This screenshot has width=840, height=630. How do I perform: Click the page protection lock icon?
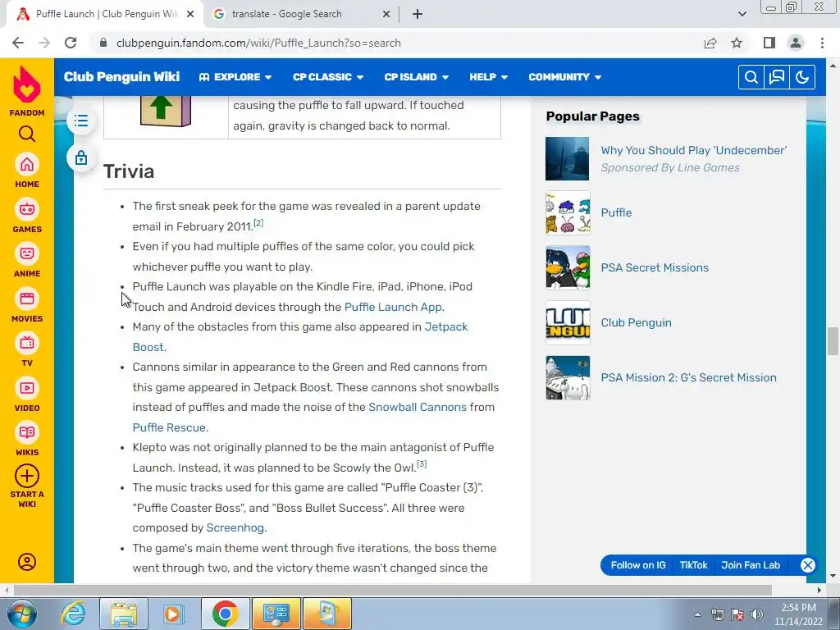[81, 158]
